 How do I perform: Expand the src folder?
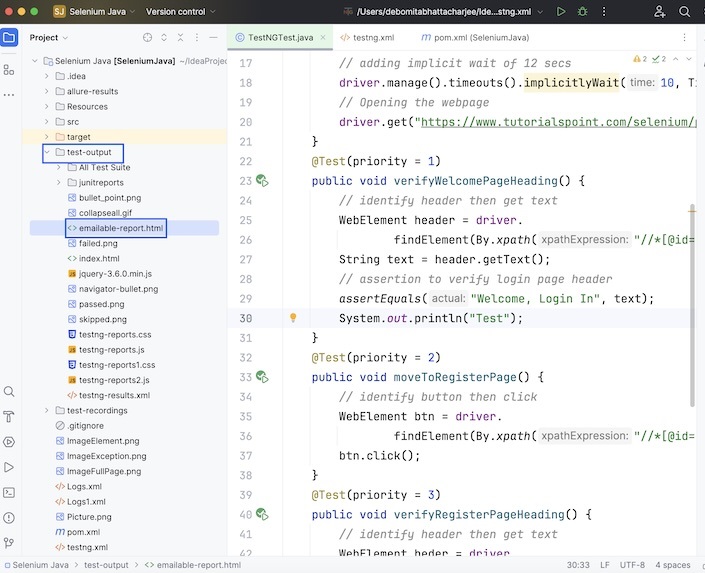tap(46, 122)
